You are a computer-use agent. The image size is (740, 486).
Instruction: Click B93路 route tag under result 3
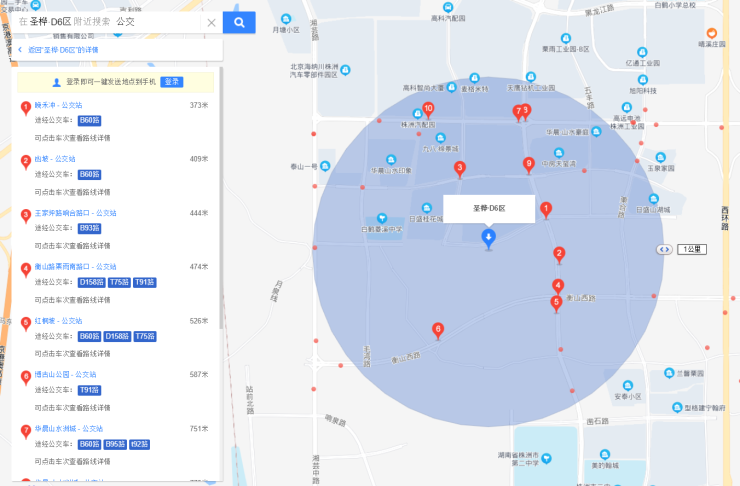point(90,228)
